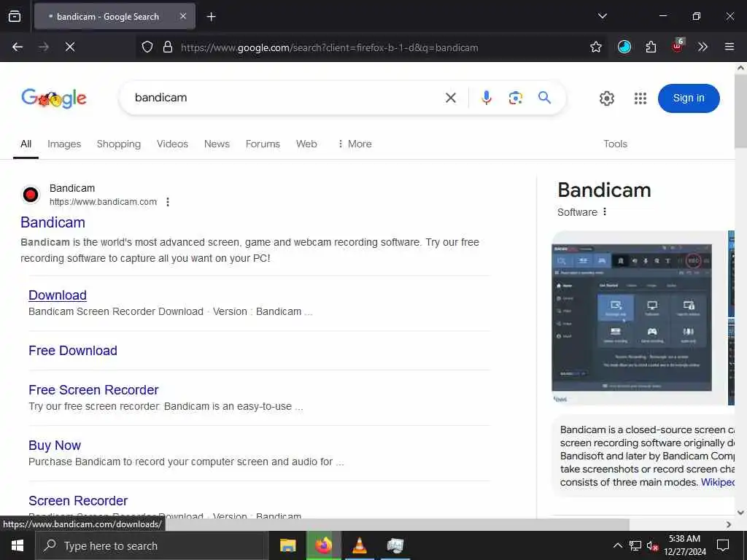Open Bandicam site favicon
The image size is (747, 560).
(31, 195)
